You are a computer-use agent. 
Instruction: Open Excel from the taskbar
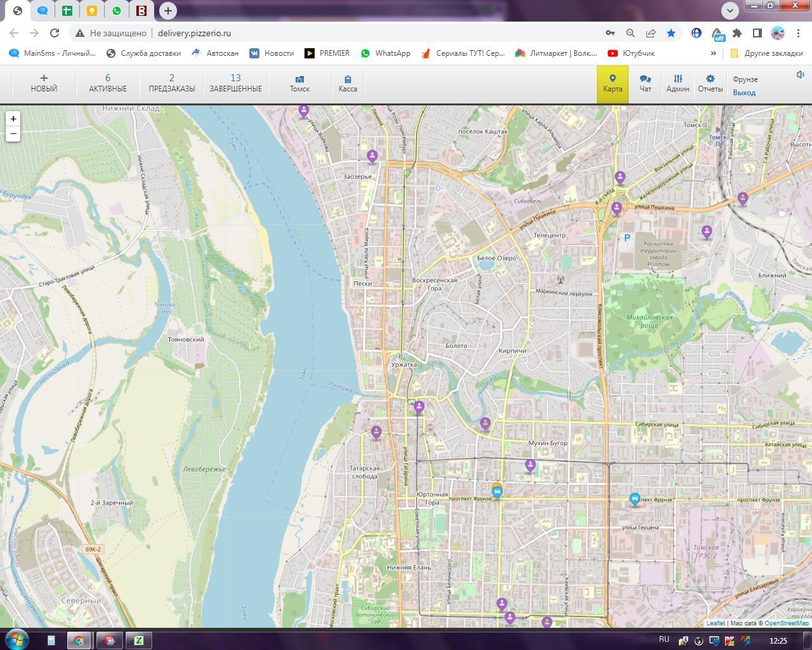139,640
